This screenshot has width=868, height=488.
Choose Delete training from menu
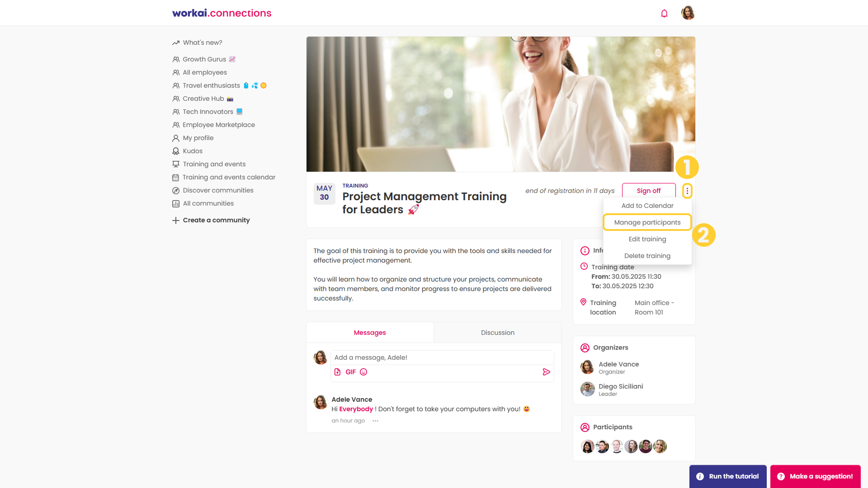[647, 256]
